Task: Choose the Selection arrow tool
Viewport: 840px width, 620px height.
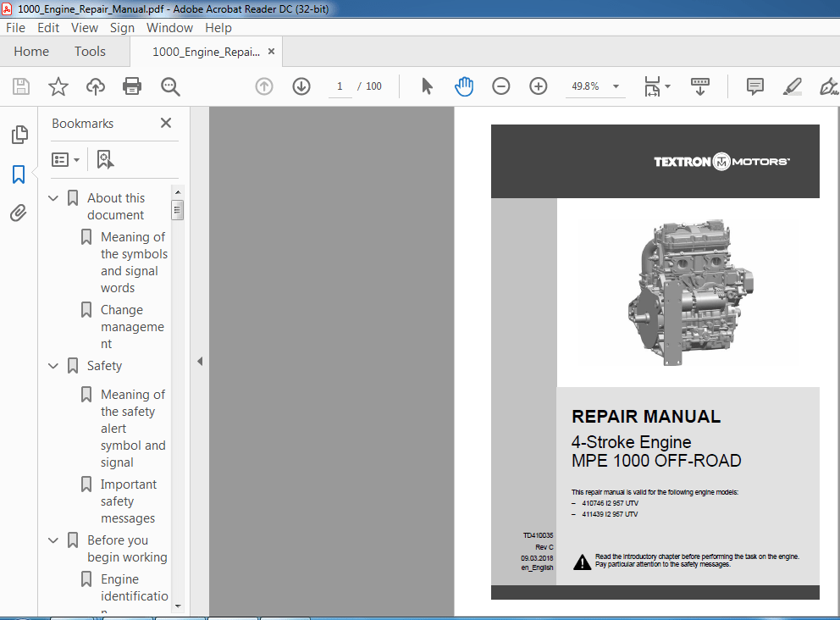Action: (427, 86)
